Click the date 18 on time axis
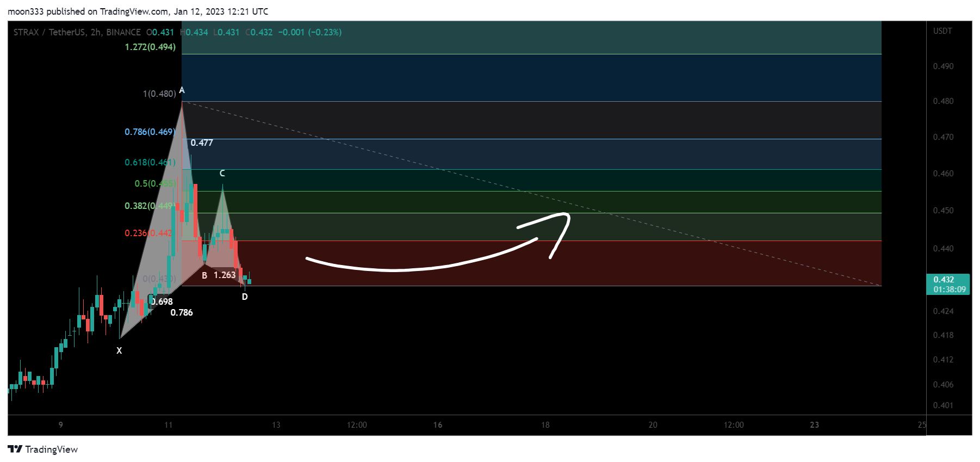980x462 pixels. coord(545,425)
